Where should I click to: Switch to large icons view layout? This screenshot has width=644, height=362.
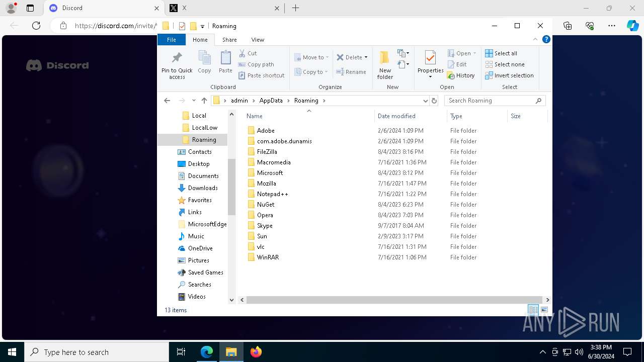(544, 310)
